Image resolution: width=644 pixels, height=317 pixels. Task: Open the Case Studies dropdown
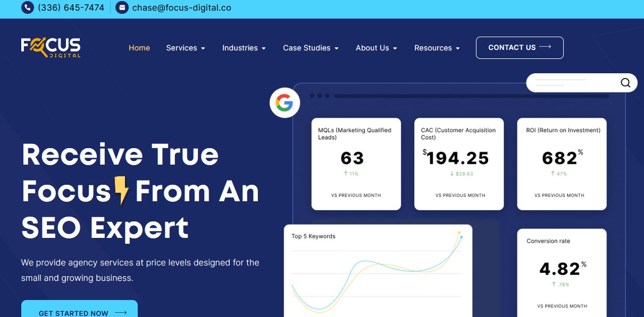[311, 48]
